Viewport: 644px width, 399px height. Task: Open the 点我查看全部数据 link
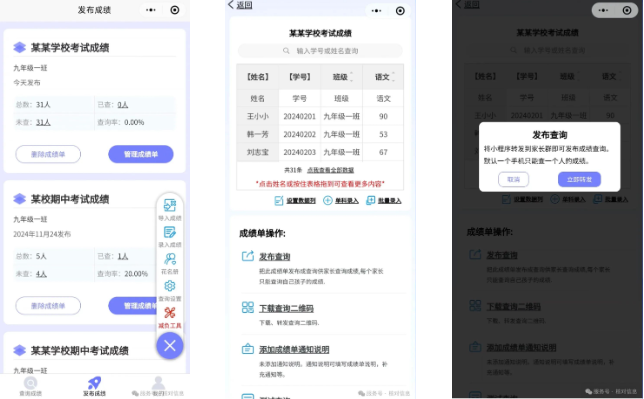[x=330, y=170]
